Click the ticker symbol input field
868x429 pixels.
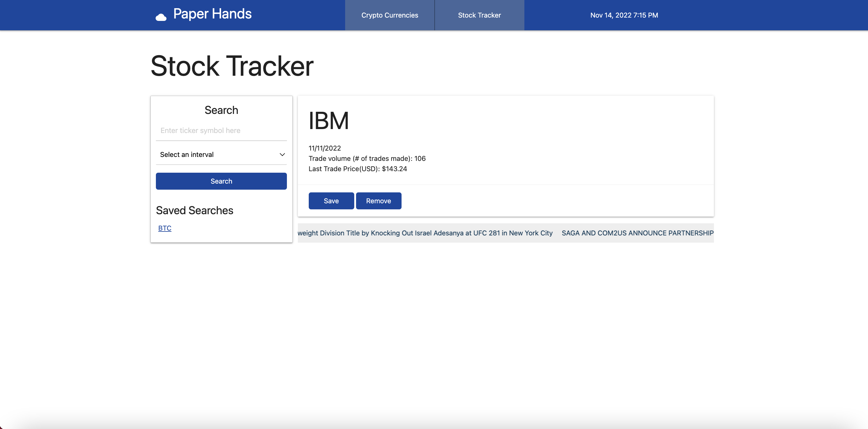(221, 131)
